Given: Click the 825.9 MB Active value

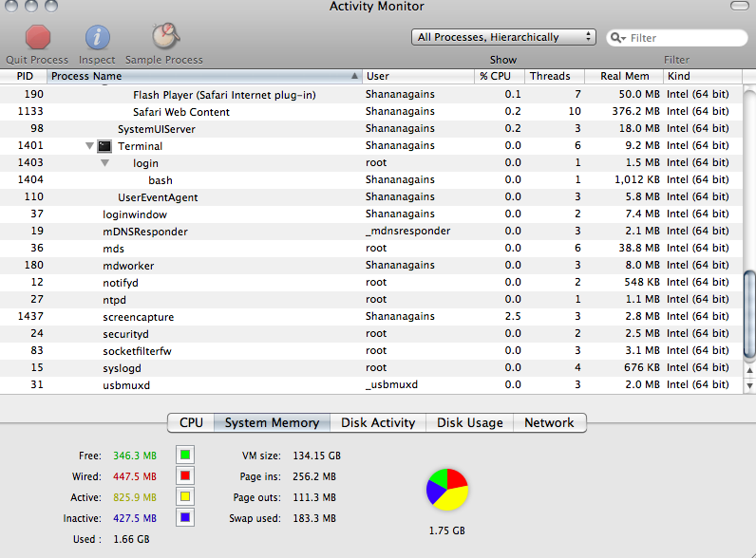Looking at the screenshot, I should (135, 497).
